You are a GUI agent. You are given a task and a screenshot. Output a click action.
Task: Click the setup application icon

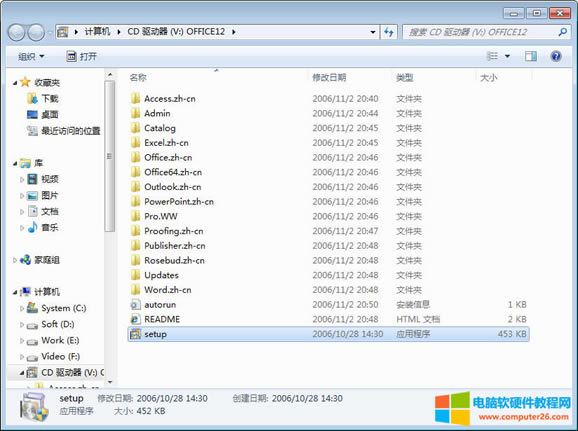[x=135, y=334]
